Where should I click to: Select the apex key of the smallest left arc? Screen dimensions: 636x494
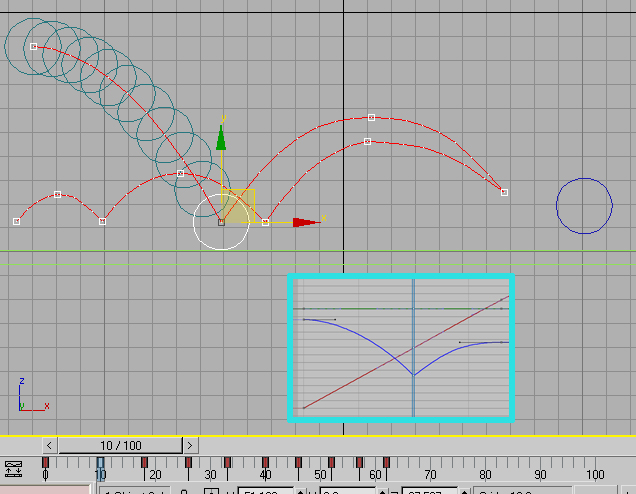tap(58, 195)
